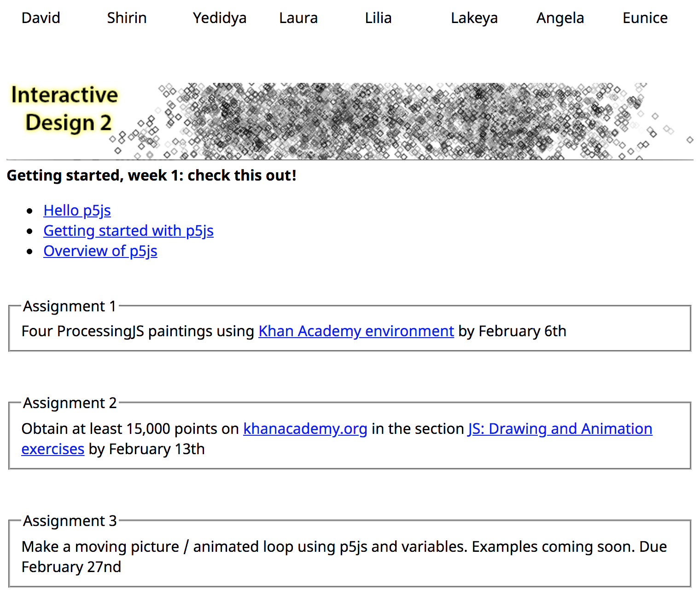Go to Yedidya's student page
The image size is (700, 608).
[219, 18]
